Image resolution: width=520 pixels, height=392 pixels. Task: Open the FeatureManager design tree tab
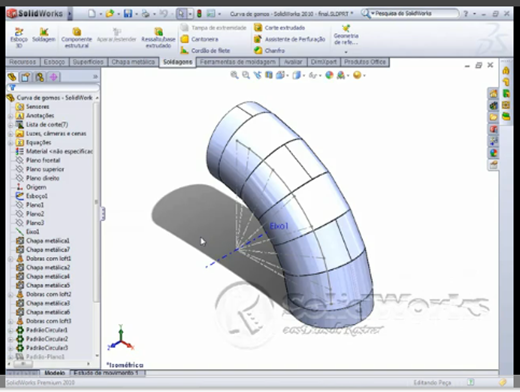click(12, 77)
